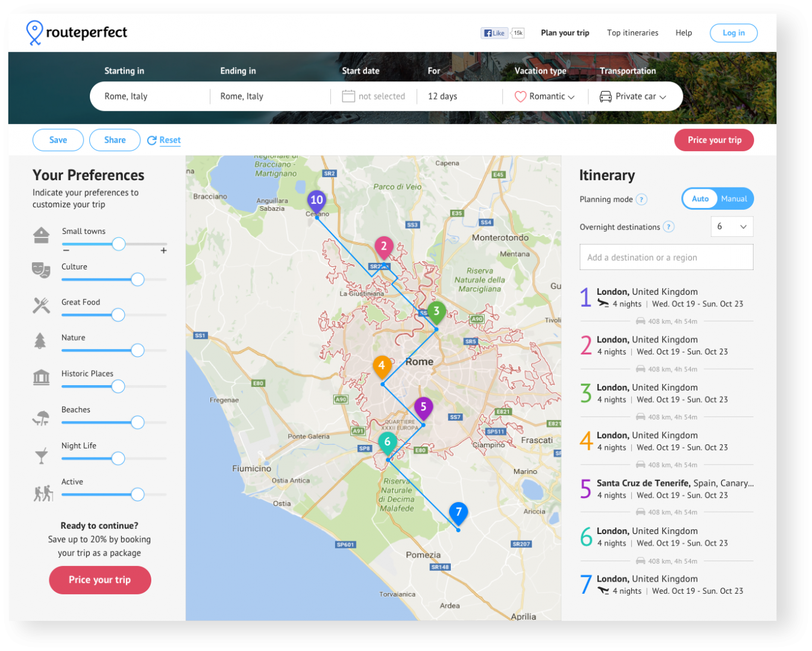Click the Nature slider handle

(x=137, y=350)
